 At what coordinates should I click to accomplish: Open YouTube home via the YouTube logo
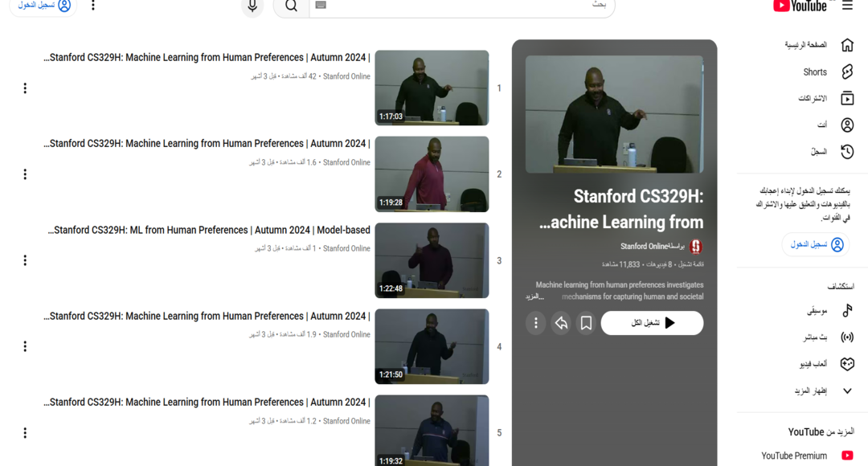pyautogui.click(x=800, y=6)
